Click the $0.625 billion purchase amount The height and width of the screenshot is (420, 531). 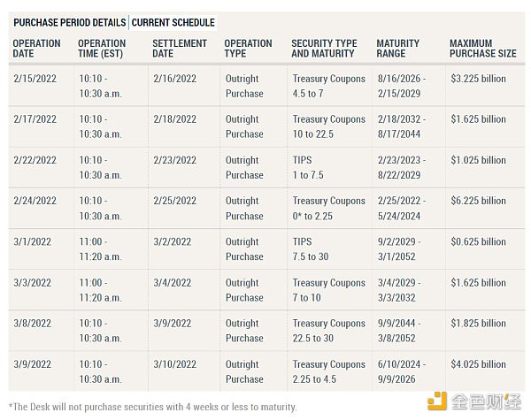[x=478, y=241]
